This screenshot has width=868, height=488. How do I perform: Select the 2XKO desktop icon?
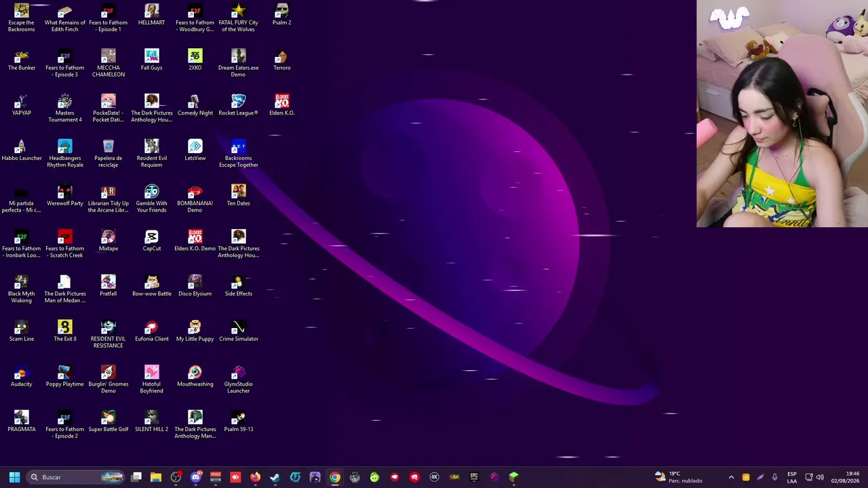(x=195, y=60)
